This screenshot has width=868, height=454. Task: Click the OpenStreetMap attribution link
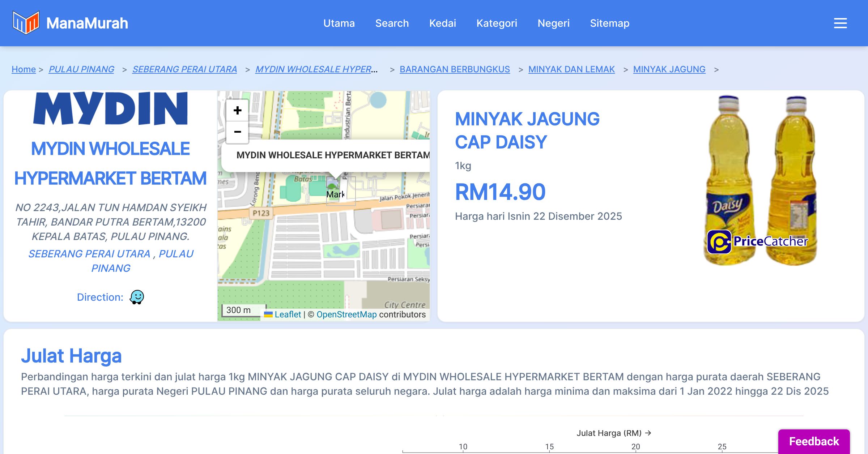click(346, 314)
